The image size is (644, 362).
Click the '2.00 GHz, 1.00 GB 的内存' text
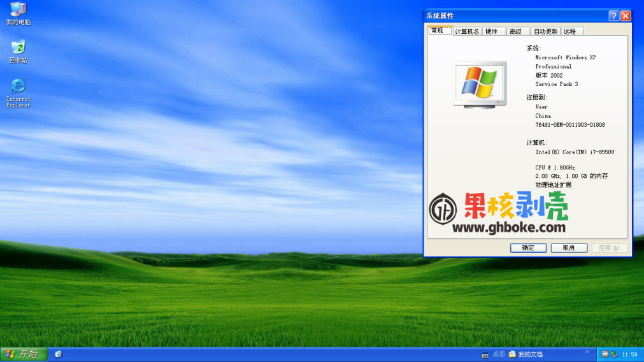point(571,176)
